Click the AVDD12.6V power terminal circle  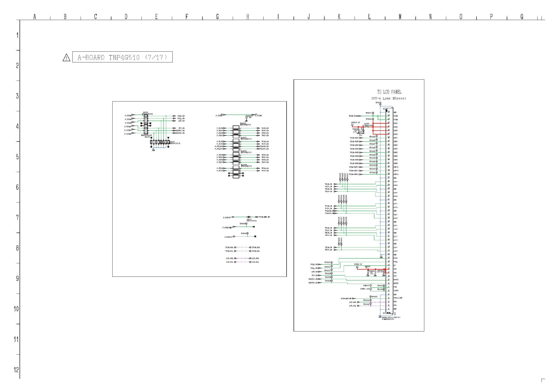coord(352,125)
